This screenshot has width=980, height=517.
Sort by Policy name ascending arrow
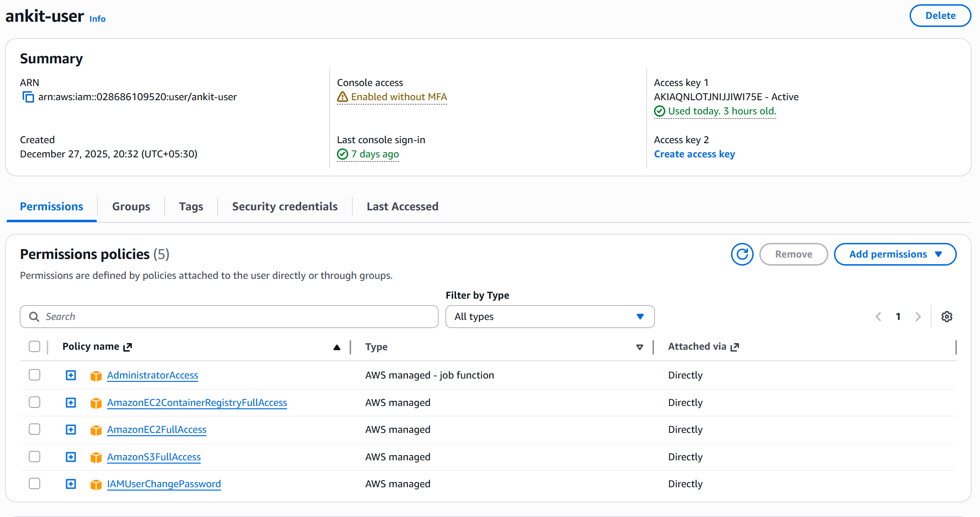[337, 347]
